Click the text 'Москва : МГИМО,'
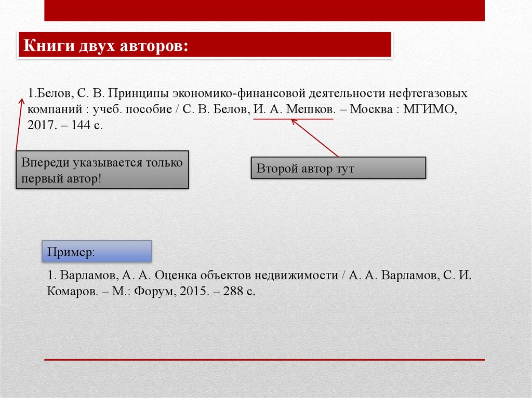This screenshot has width=532, height=398. [x=403, y=109]
